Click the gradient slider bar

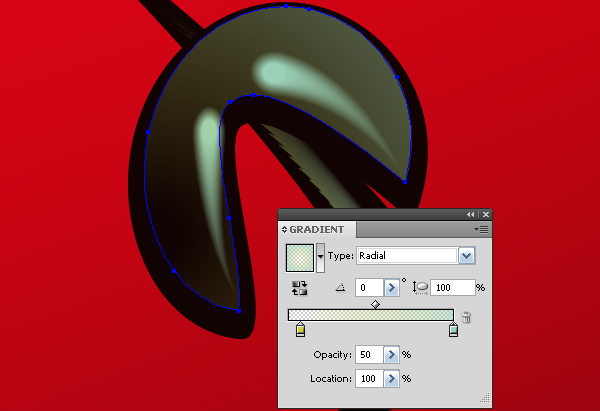[370, 315]
